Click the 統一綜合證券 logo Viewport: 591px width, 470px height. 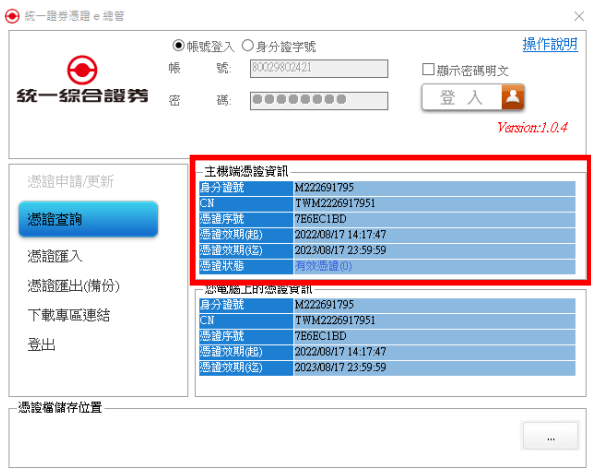[x=82, y=80]
